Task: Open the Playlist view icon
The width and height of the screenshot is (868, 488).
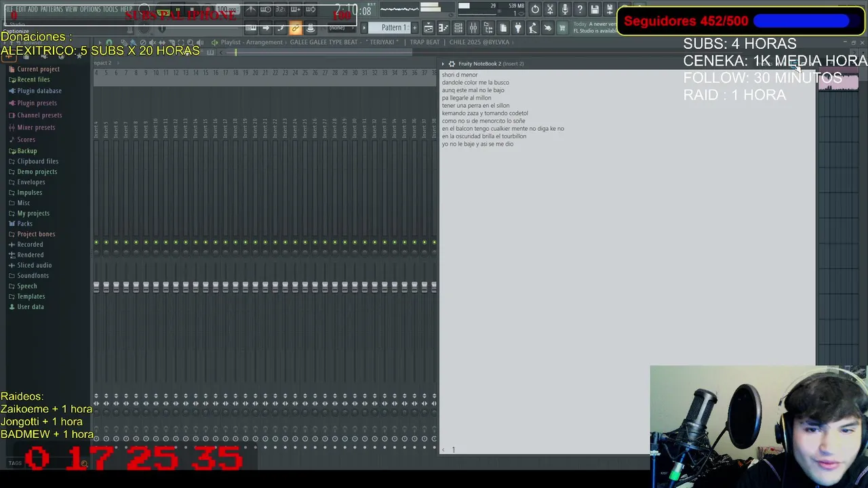Action: click(x=429, y=28)
